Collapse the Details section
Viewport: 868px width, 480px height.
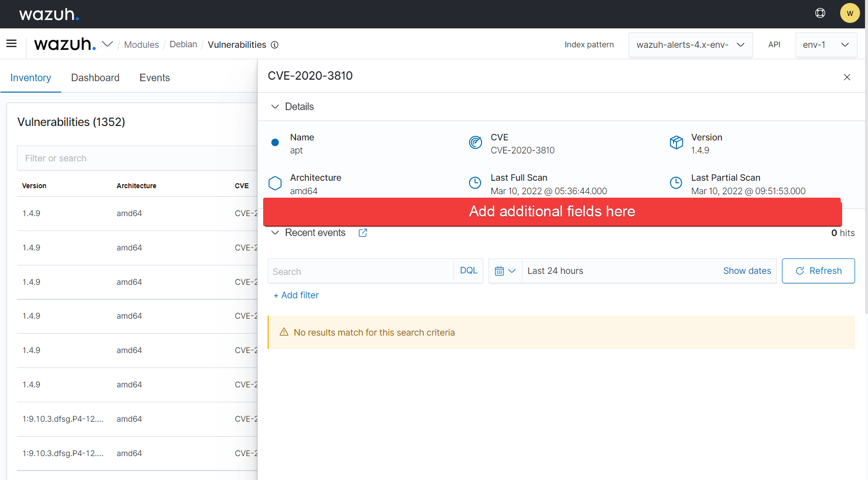pos(275,106)
